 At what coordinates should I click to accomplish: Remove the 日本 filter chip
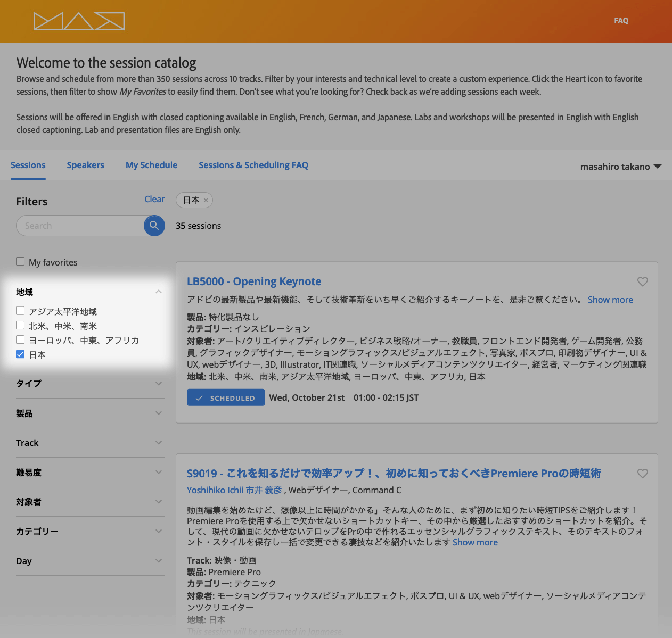206,200
